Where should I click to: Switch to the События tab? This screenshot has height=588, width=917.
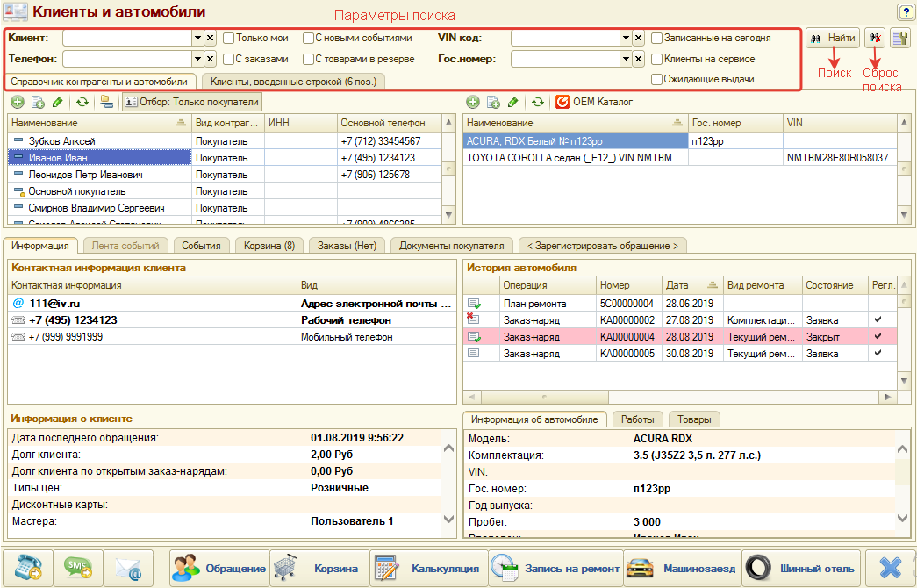pos(201,246)
